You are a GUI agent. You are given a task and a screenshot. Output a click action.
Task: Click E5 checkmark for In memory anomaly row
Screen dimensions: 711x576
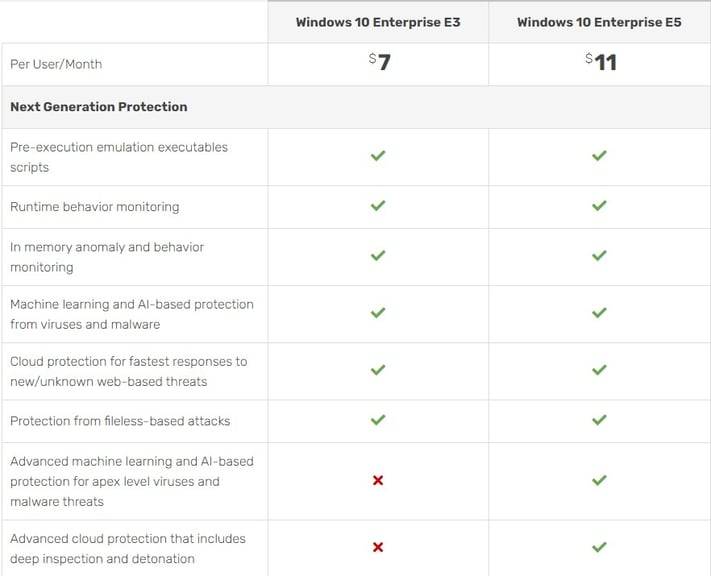(x=599, y=256)
